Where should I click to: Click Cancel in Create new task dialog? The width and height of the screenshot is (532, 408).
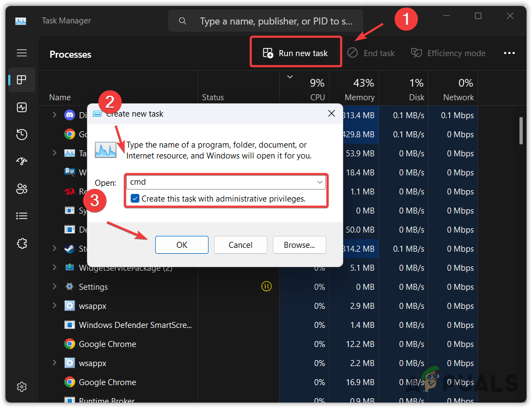click(x=241, y=245)
